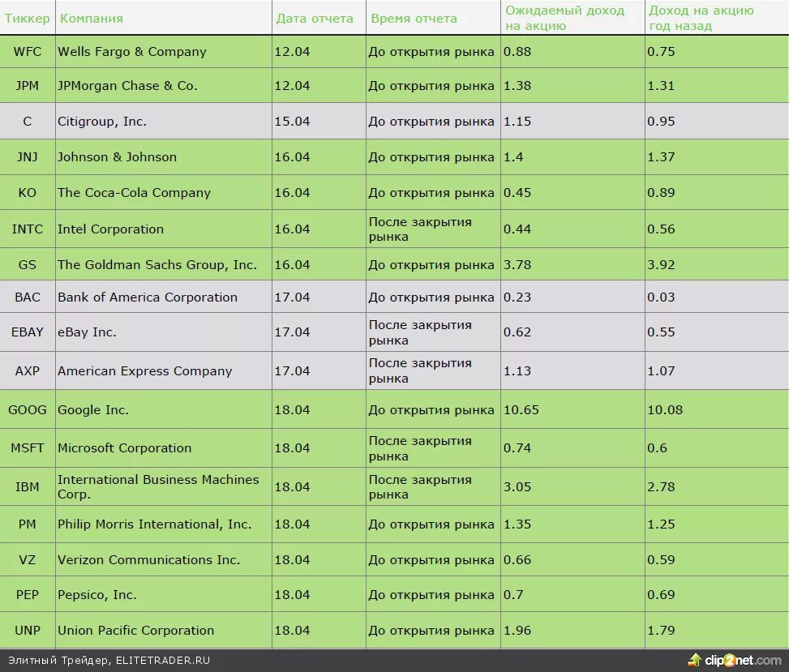Click the ticker C cell
Image resolution: width=789 pixels, height=672 pixels.
tap(28, 122)
